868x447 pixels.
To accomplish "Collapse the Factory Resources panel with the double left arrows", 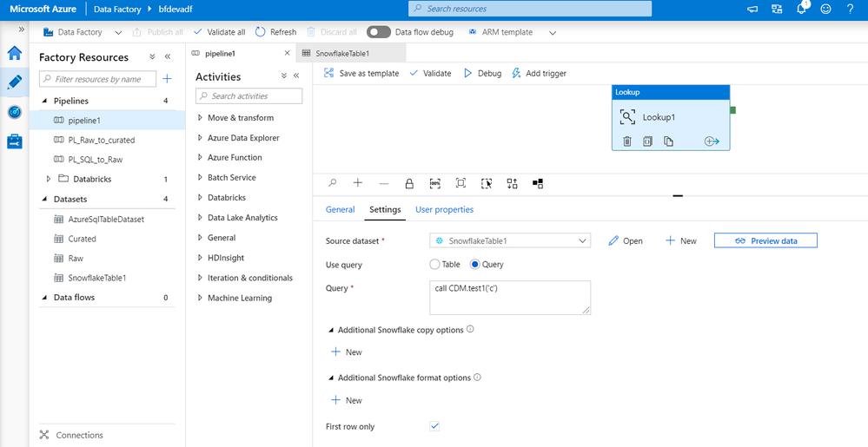I will pos(167,57).
